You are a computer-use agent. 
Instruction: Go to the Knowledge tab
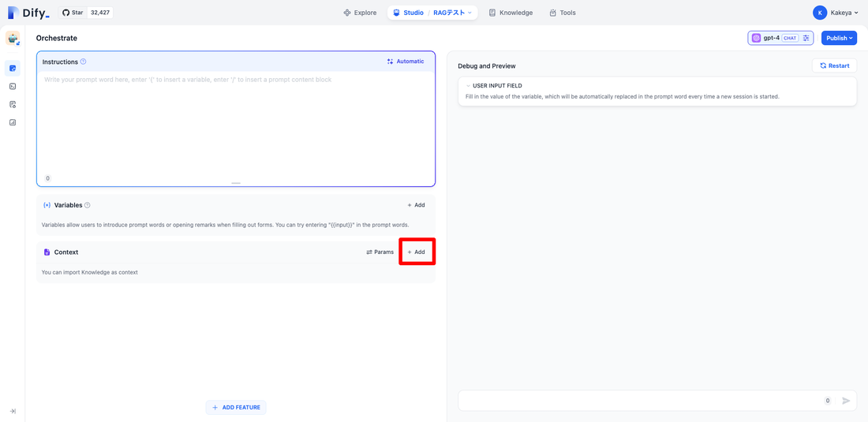pos(511,13)
